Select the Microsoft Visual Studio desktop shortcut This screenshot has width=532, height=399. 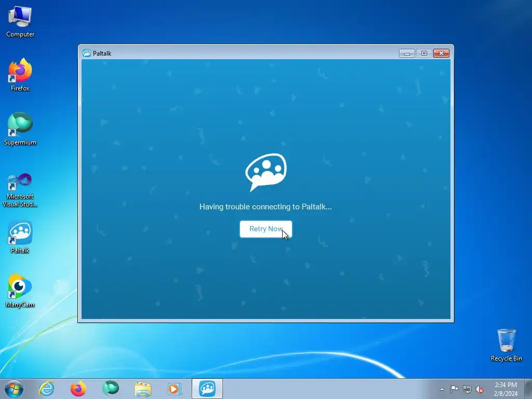pos(20,190)
